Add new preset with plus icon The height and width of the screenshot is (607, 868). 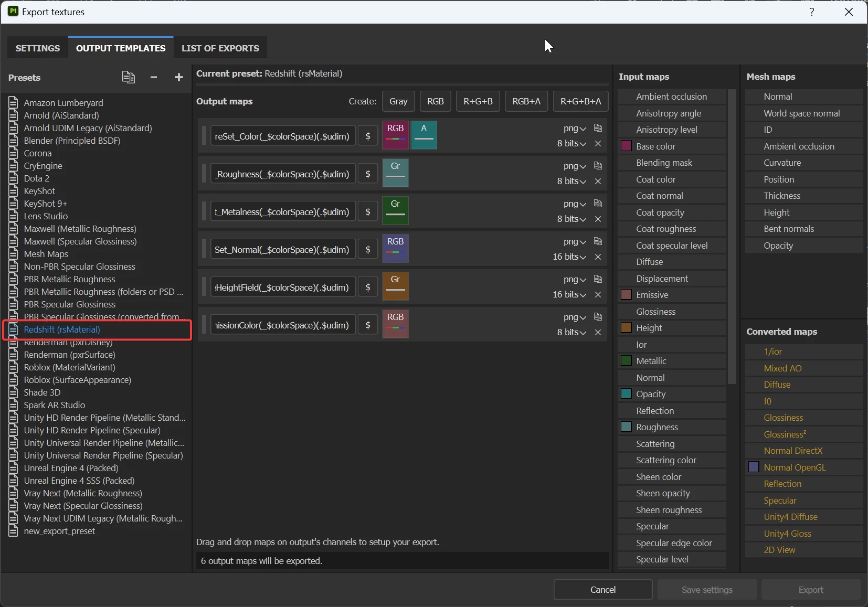[x=179, y=77]
